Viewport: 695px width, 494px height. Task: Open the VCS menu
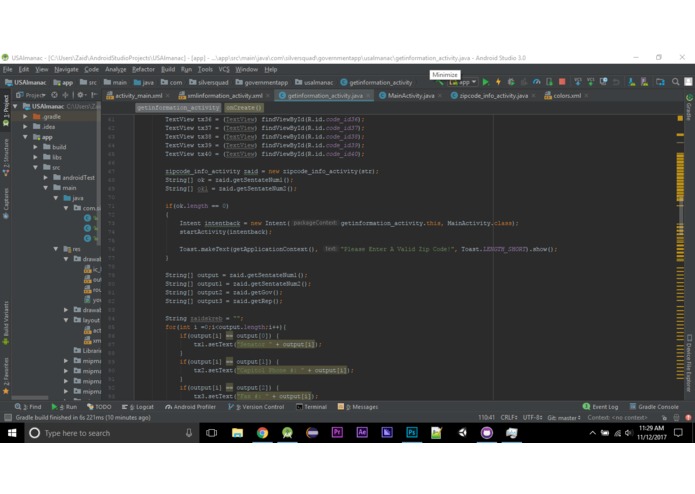(224, 70)
